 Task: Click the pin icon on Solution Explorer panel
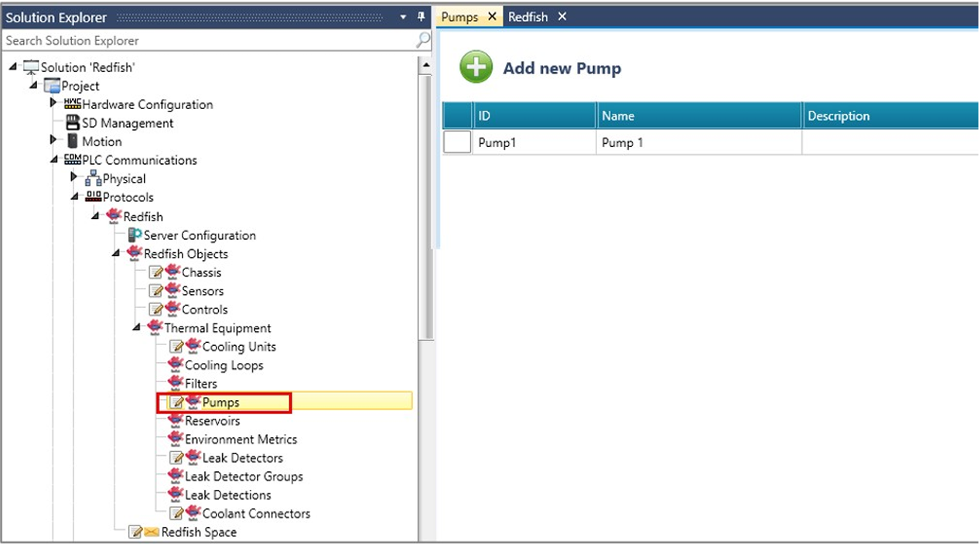(421, 17)
